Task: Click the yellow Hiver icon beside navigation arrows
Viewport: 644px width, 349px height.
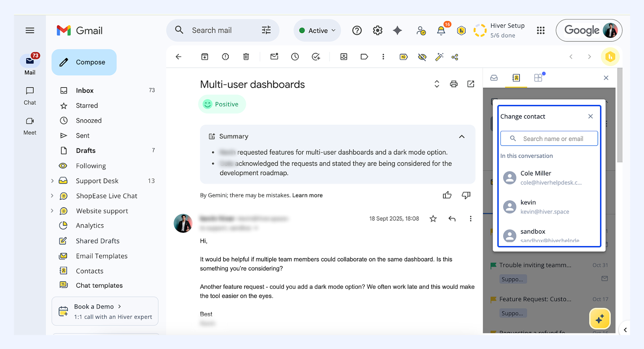Action: tap(611, 57)
